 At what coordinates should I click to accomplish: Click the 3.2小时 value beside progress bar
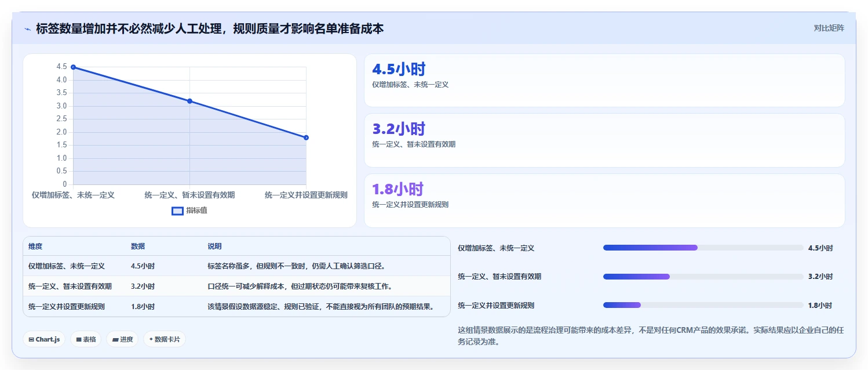coord(820,277)
